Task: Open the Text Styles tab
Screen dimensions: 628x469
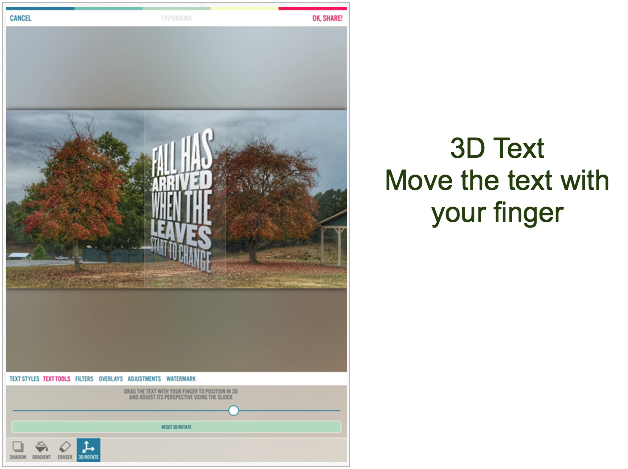Action: pyautogui.click(x=24, y=379)
